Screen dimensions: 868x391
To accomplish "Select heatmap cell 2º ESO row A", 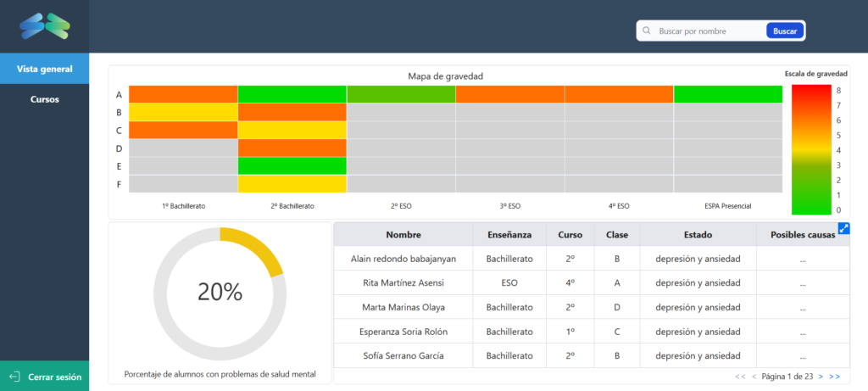I will click(x=401, y=94).
